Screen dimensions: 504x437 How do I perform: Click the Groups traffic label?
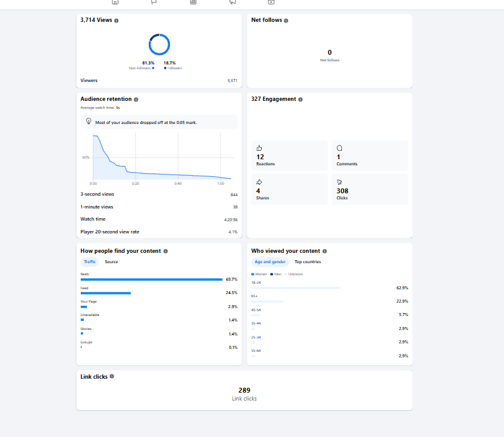tap(86, 342)
